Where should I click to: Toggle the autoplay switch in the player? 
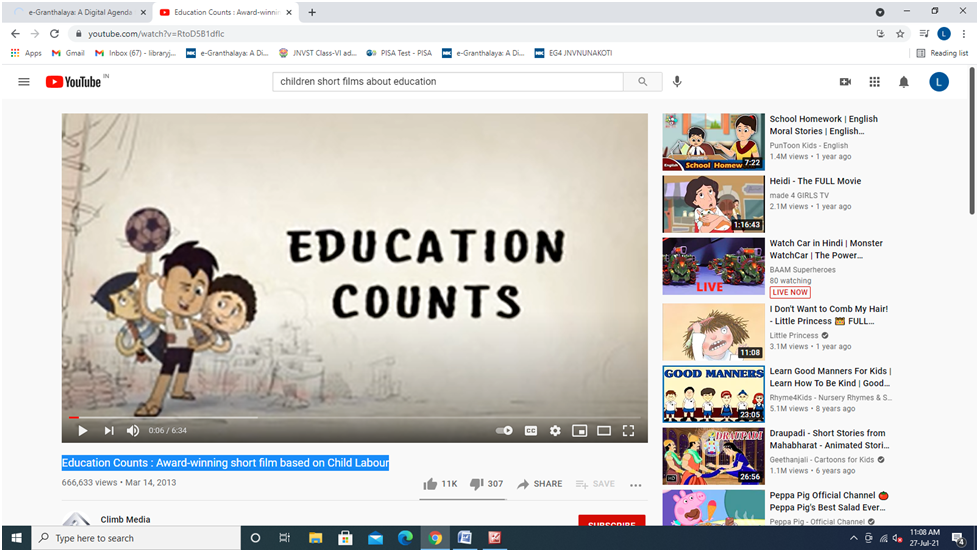click(x=505, y=431)
